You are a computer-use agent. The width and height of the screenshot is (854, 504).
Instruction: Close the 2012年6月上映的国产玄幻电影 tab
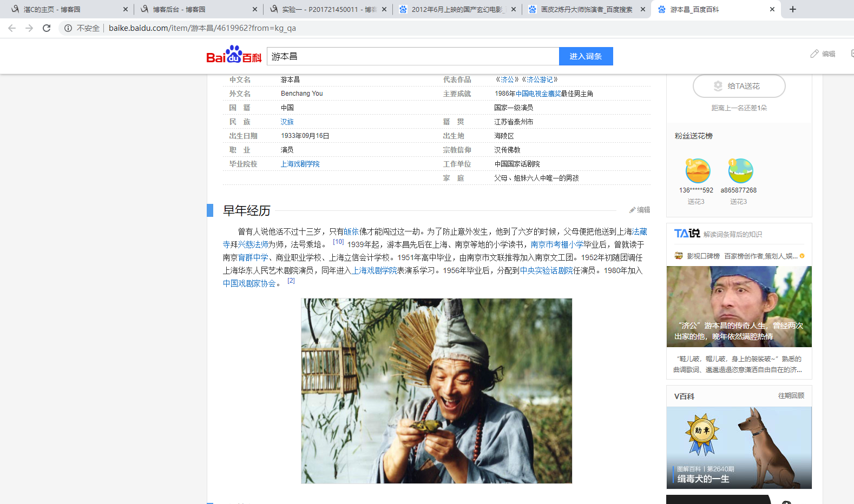[514, 9]
